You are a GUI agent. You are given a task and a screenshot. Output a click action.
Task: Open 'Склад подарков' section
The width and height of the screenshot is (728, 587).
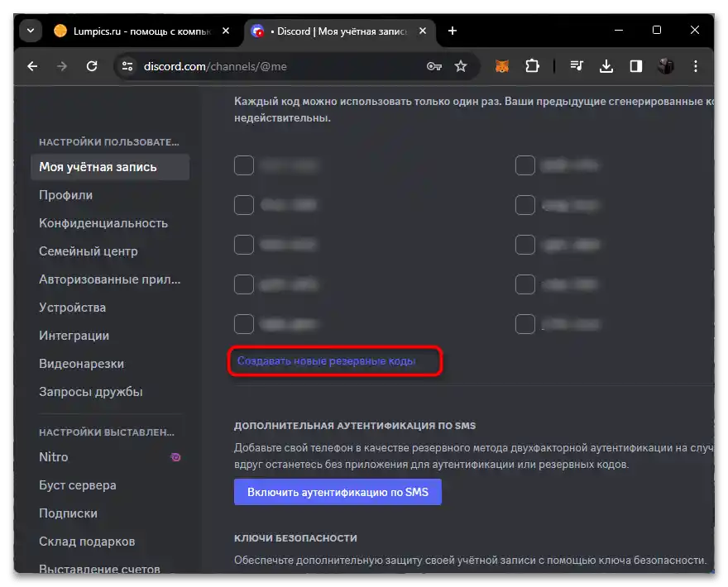pyautogui.click(x=110, y=542)
